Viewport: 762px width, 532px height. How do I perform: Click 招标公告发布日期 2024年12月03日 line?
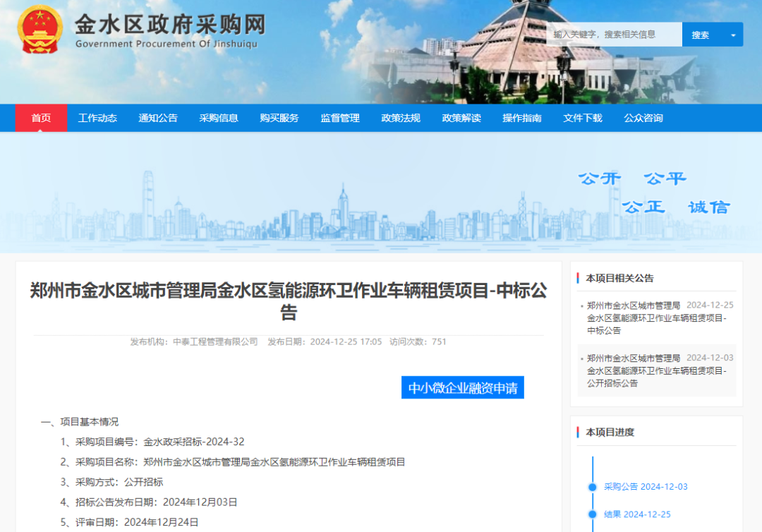tap(149, 502)
